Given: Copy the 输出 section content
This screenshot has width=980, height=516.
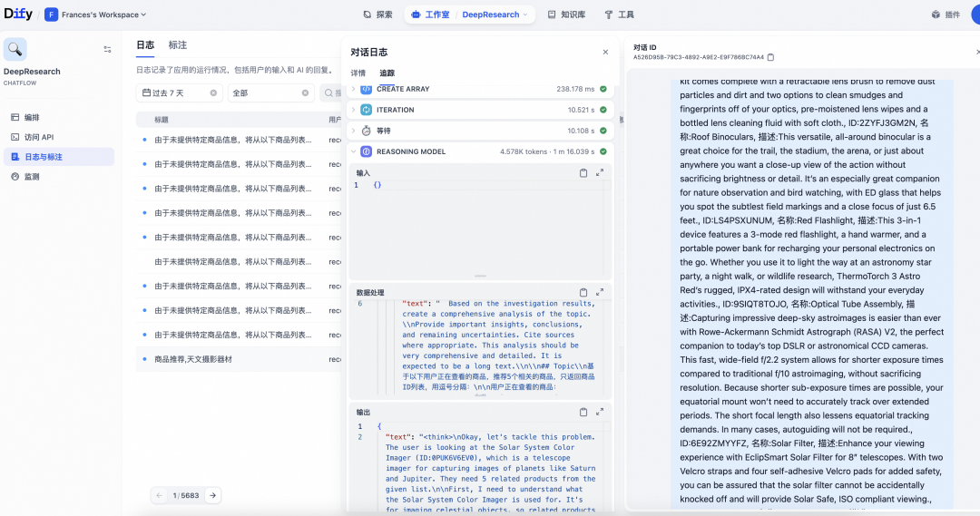Looking at the screenshot, I should [583, 413].
